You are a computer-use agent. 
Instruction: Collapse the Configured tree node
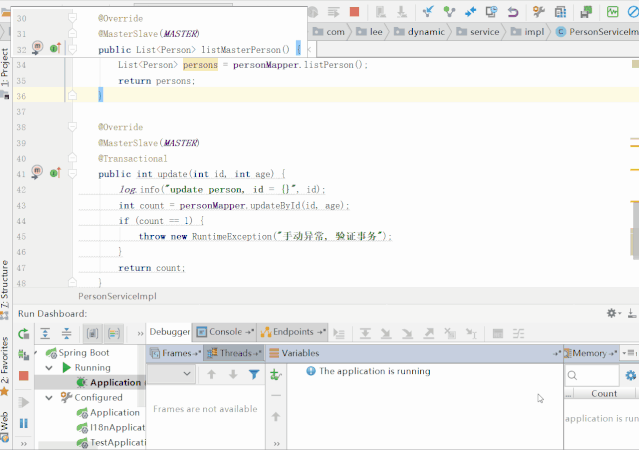coord(49,397)
